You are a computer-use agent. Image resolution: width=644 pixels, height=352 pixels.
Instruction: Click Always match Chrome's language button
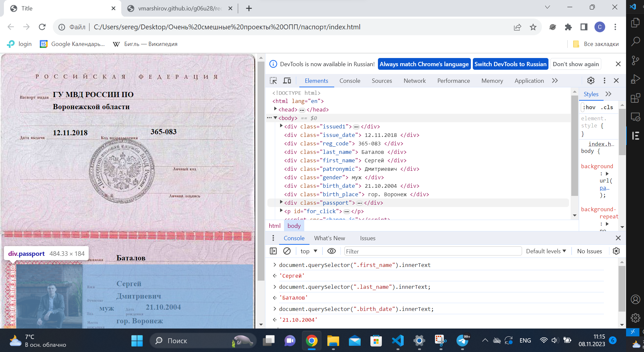[424, 64]
